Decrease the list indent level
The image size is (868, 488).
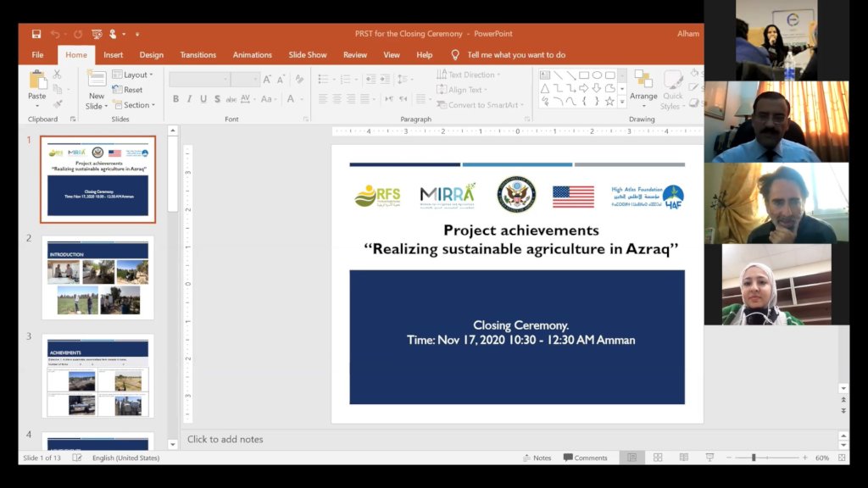[x=370, y=80]
